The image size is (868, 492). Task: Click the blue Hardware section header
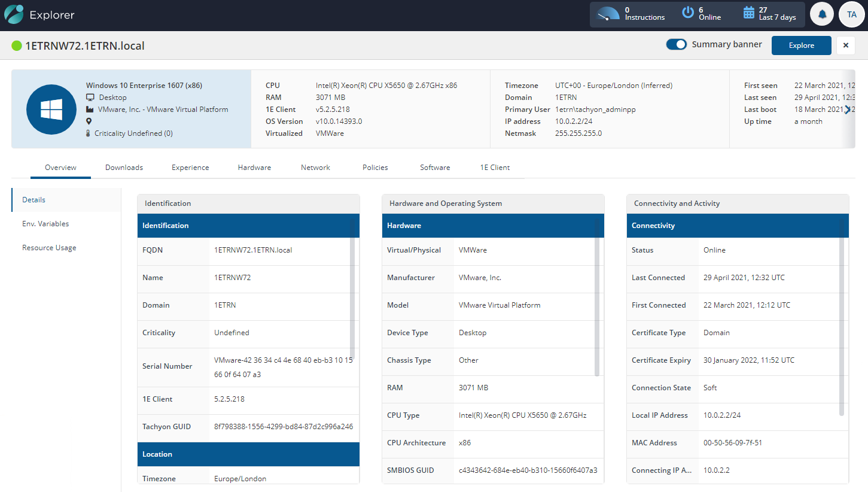[x=493, y=226]
